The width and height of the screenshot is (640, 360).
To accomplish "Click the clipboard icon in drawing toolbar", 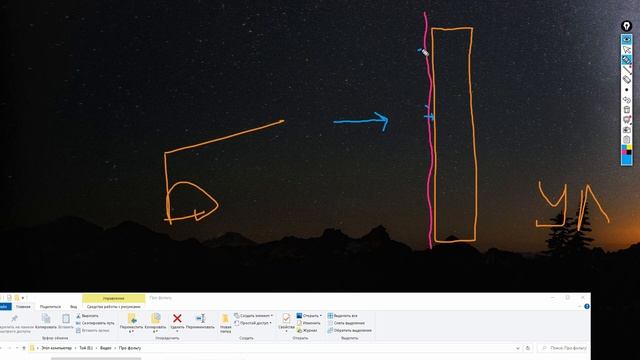I will (x=627, y=140).
